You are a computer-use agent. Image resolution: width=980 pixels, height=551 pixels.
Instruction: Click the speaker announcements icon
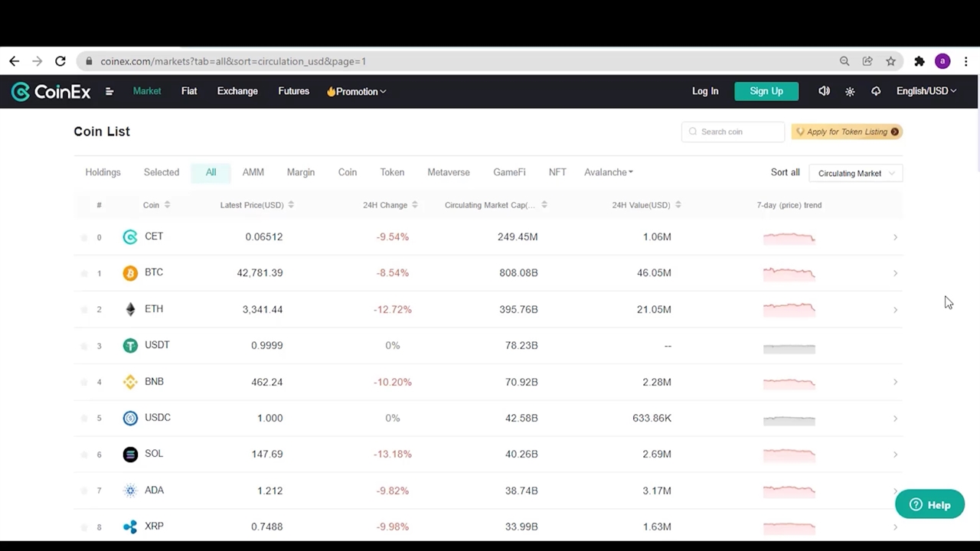[824, 91]
